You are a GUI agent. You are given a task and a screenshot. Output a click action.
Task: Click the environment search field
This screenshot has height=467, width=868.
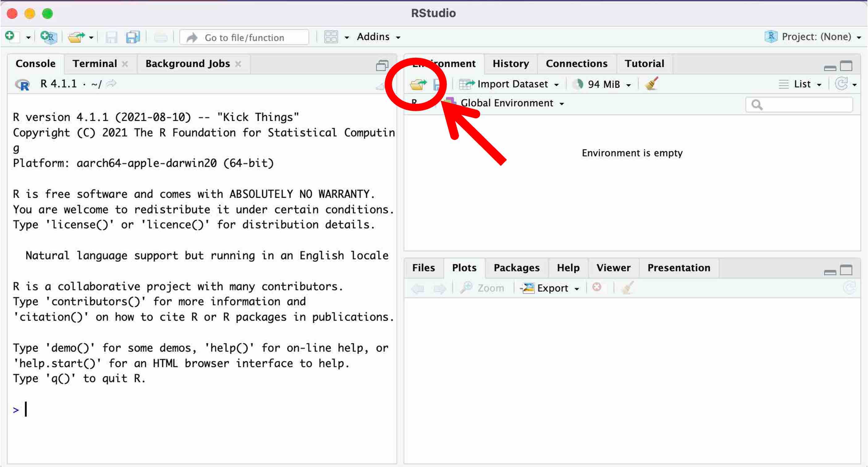(800, 105)
